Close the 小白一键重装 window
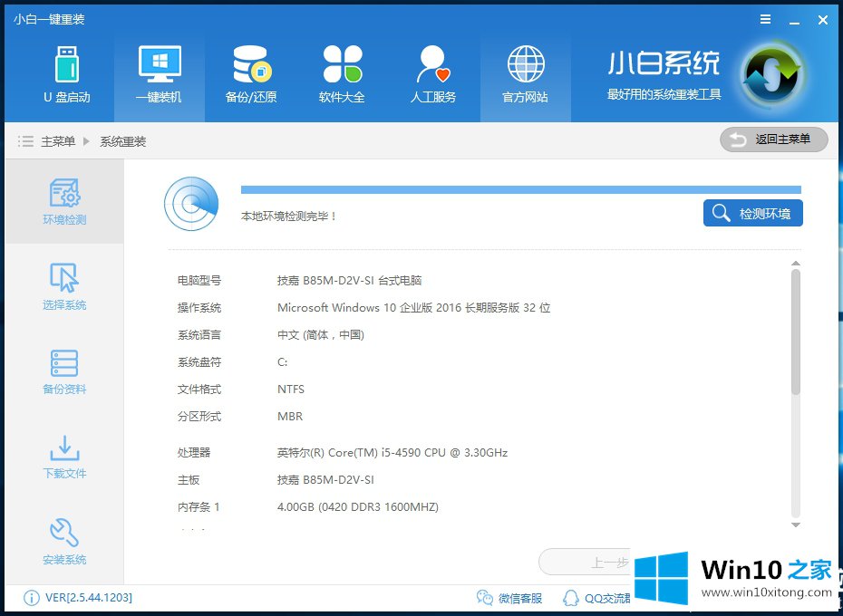 coord(822,20)
